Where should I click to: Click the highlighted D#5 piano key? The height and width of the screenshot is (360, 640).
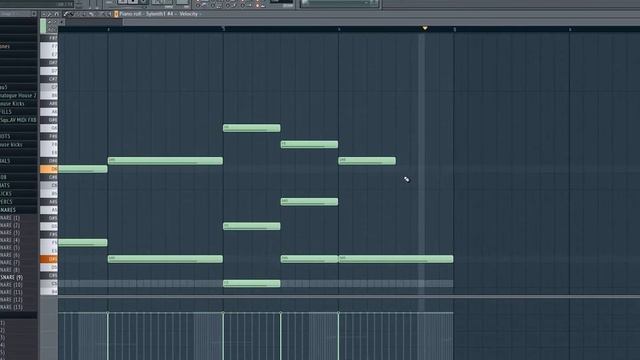pos(49,259)
